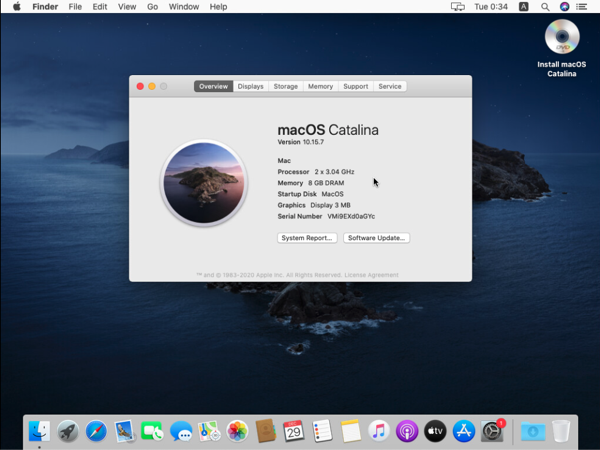Click the 'Memory 8 GB DRAM' line
The height and width of the screenshot is (450, 600).
[311, 183]
